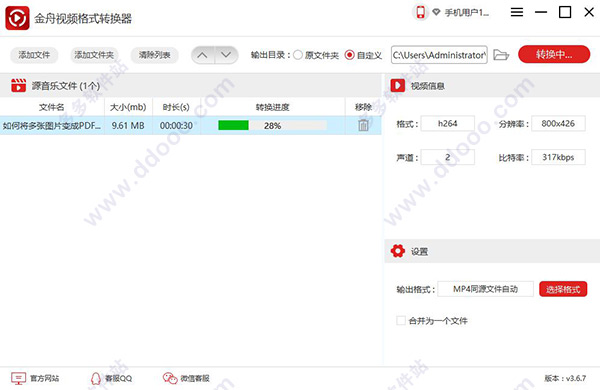Click the 声道 value 2 field
The height and width of the screenshot is (390, 600).
(448, 157)
